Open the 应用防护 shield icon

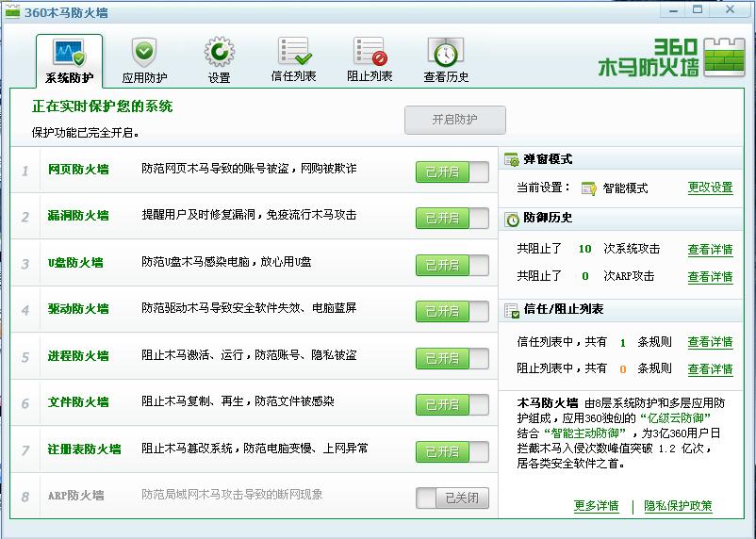[144, 52]
